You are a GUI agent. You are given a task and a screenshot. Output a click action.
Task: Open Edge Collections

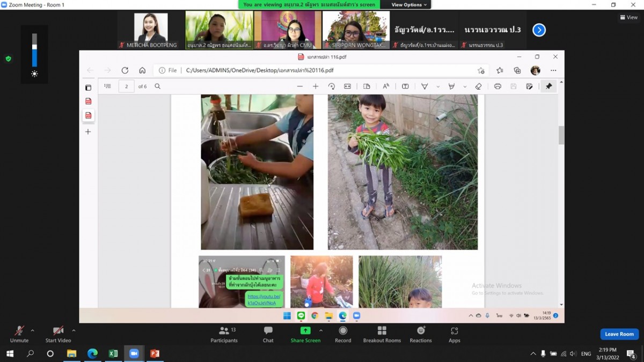(517, 70)
